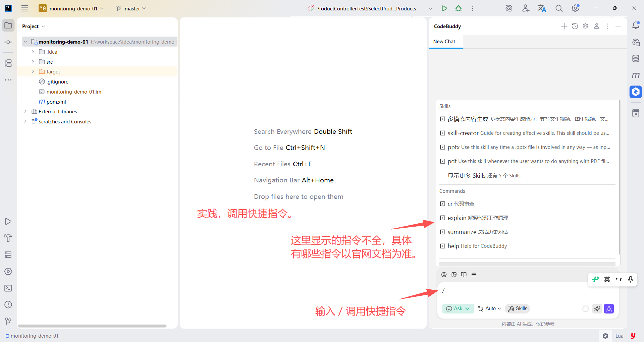
Task: Open CodeBuddy panel options menu
Action: [607, 26]
